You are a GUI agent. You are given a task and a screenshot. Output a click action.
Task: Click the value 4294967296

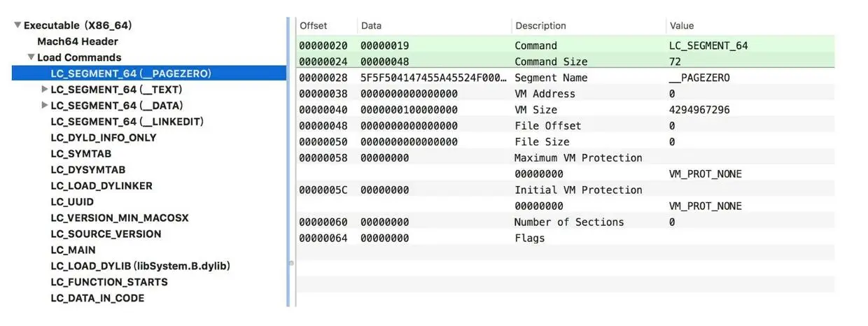(x=699, y=110)
